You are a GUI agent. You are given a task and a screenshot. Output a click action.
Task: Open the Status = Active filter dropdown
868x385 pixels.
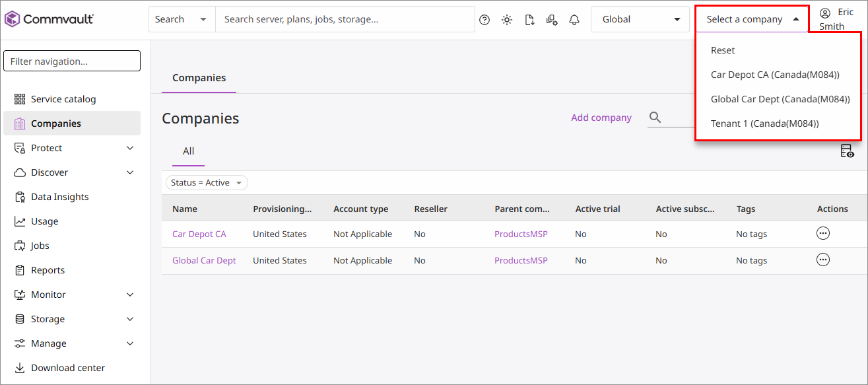point(206,182)
